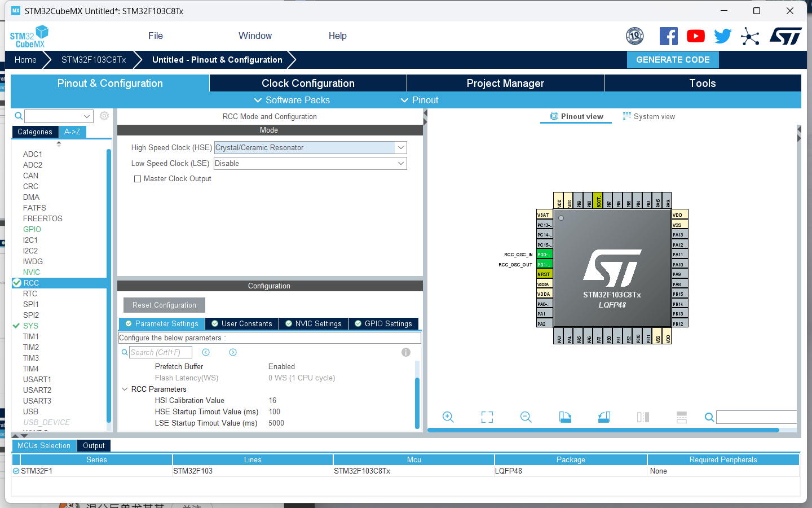Switch to the Clock Configuration tab

tap(308, 83)
